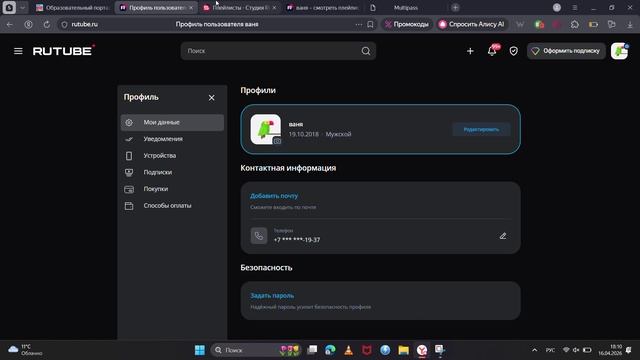Switch to the Образовательный портал tab
Screen dimensions: 640x360
click(73, 7)
